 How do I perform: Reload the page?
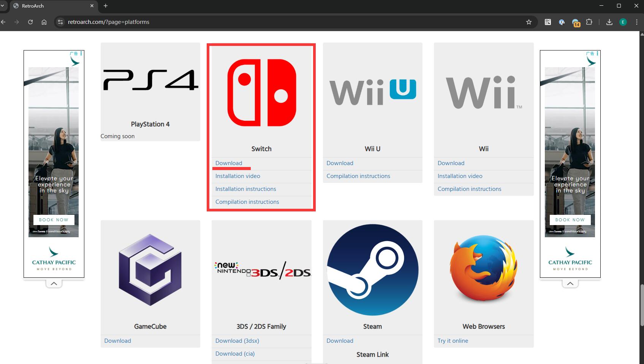pyautogui.click(x=30, y=22)
